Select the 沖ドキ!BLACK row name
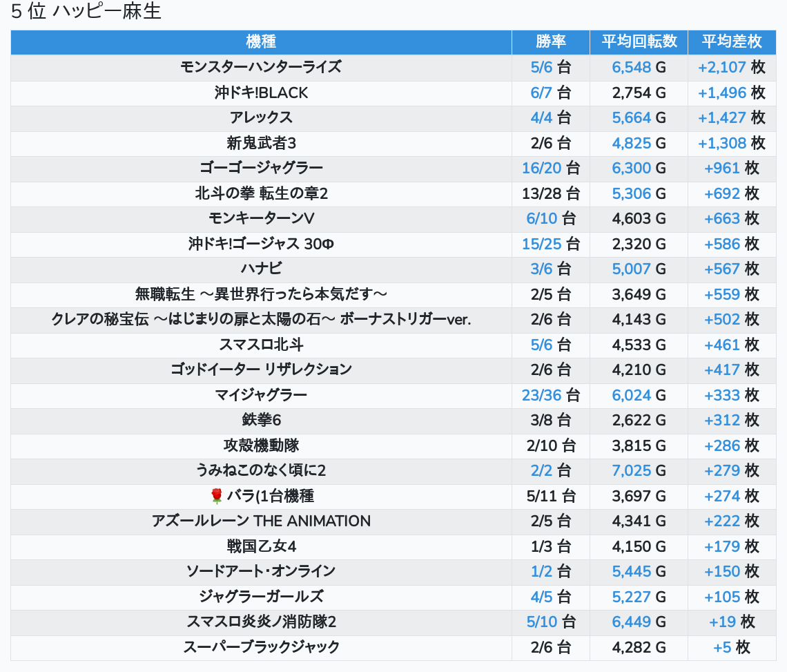This screenshot has width=787, height=672. click(261, 93)
